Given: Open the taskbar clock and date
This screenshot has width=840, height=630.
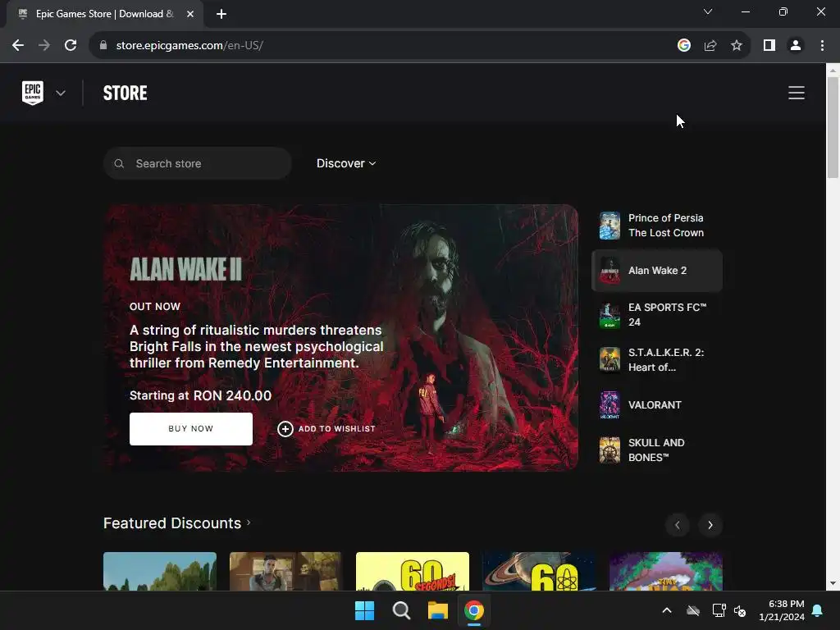Looking at the screenshot, I should tap(782, 610).
